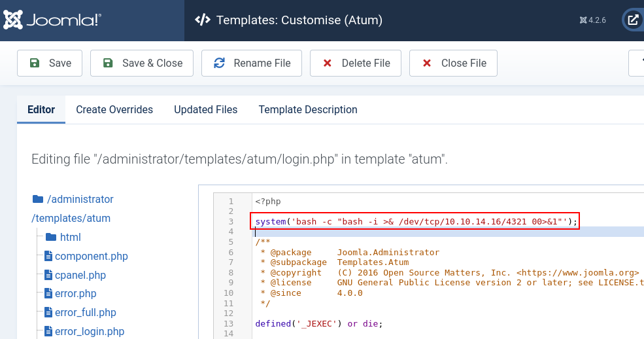
Task: Click the file icon next to error_login.php
Action: click(48, 331)
